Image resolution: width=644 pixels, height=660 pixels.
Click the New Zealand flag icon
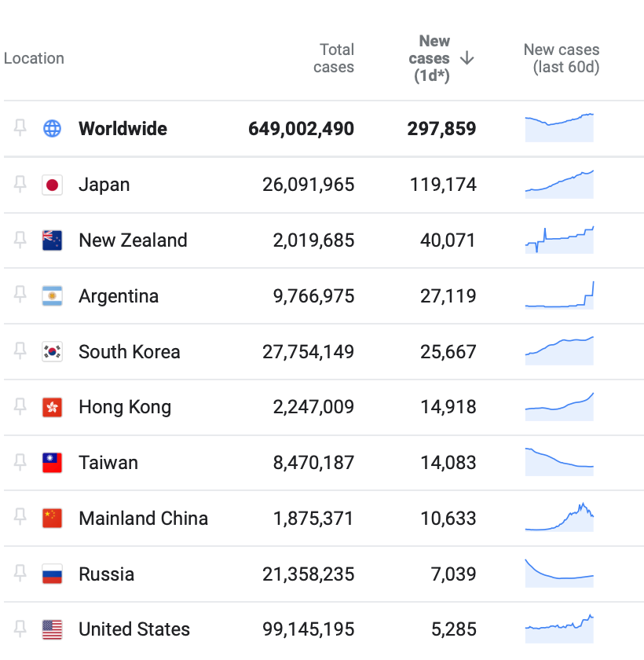coord(52,240)
